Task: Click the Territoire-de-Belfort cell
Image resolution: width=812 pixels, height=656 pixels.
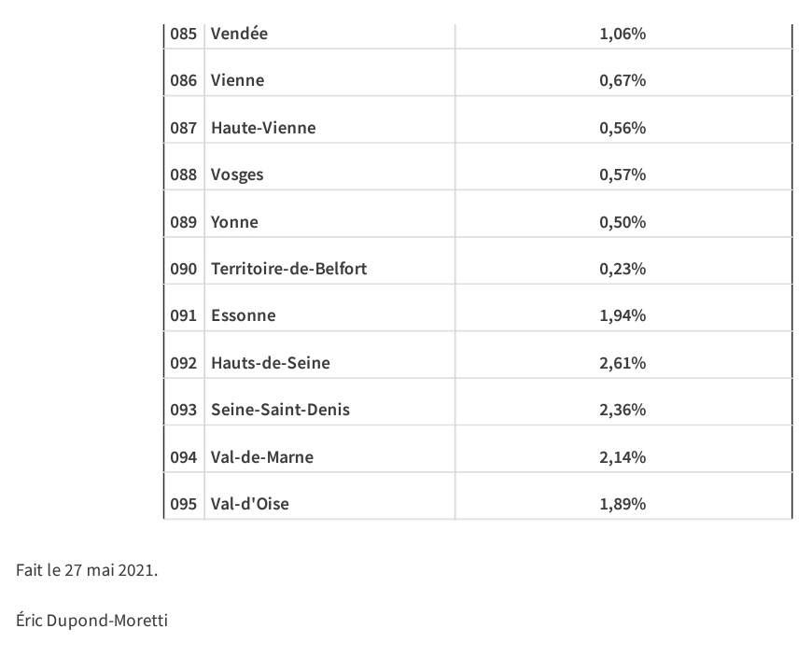Action: pos(288,269)
